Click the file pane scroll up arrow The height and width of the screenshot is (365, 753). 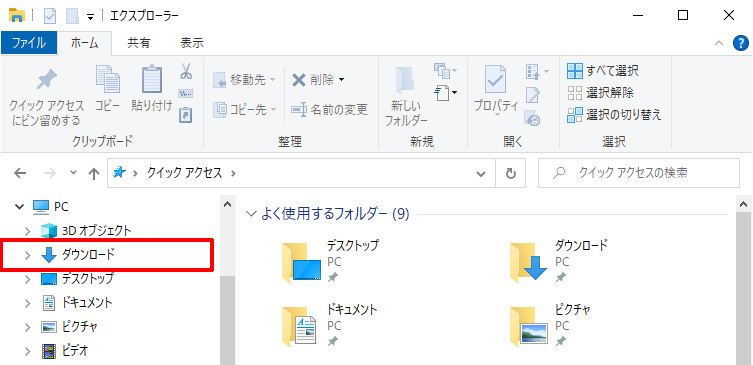click(x=743, y=204)
